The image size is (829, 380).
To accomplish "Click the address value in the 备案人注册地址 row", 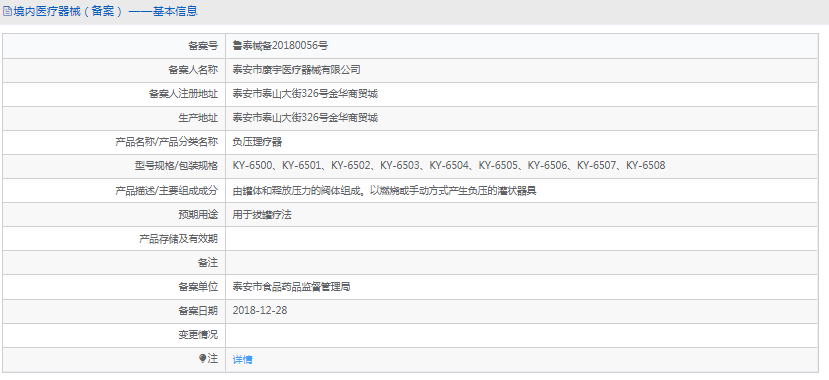I will (x=305, y=94).
